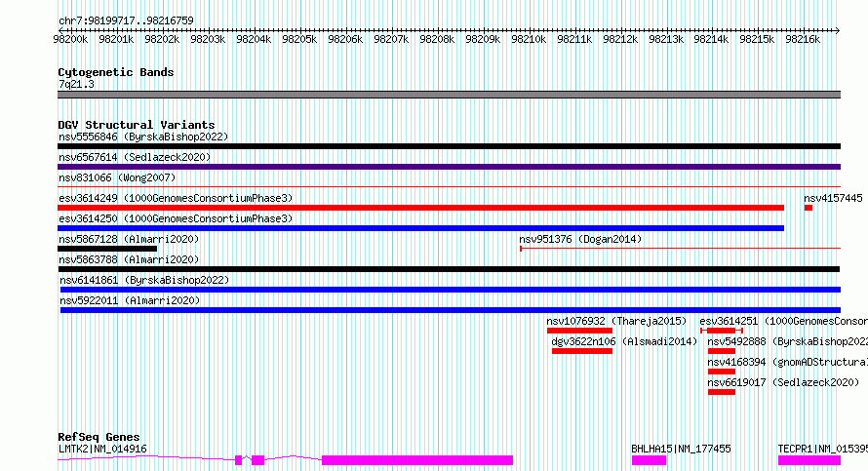Open nsv6567614 (Sedlazeck2020) label
Viewport: 868px width, 471px height.
(x=135, y=157)
